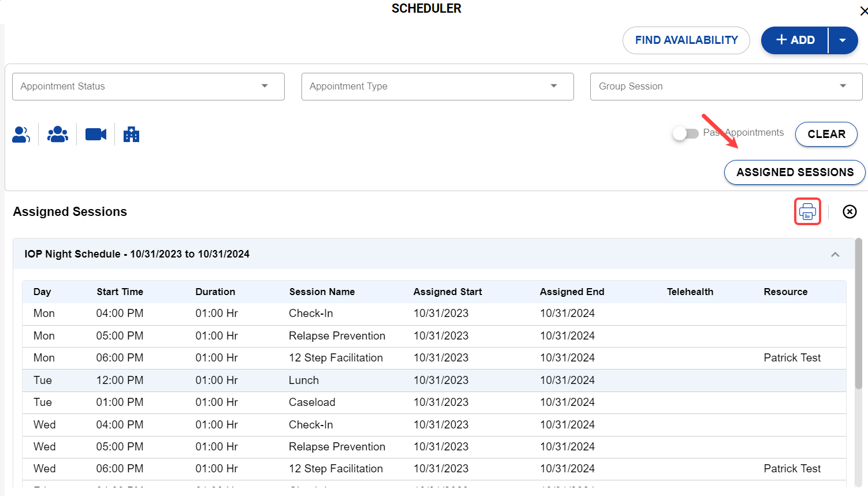Close the Assigned Sessions panel
The height and width of the screenshot is (496, 868).
pyautogui.click(x=849, y=212)
